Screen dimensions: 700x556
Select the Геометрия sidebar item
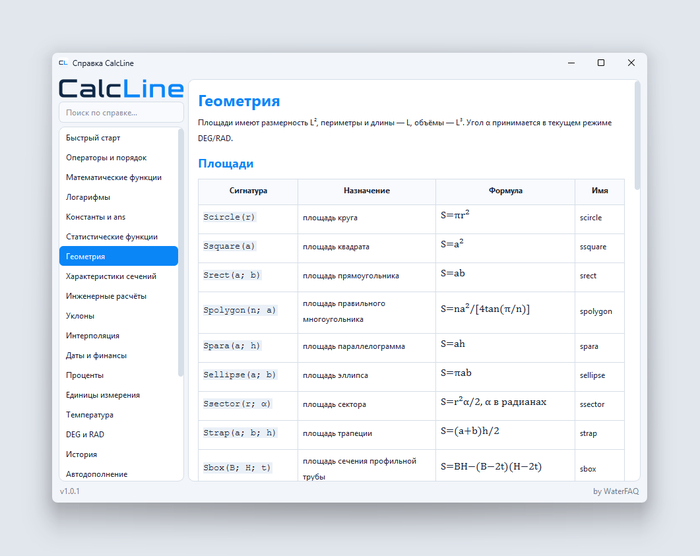pyautogui.click(x=118, y=256)
